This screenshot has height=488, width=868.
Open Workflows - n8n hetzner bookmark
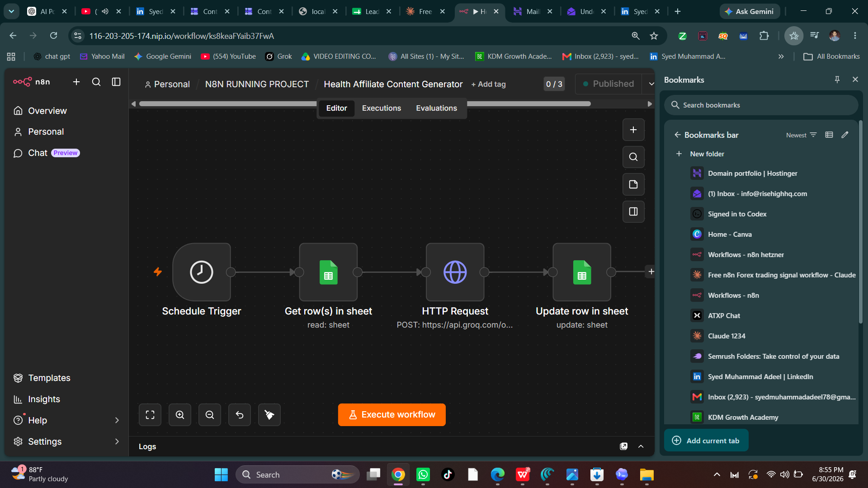pos(746,255)
